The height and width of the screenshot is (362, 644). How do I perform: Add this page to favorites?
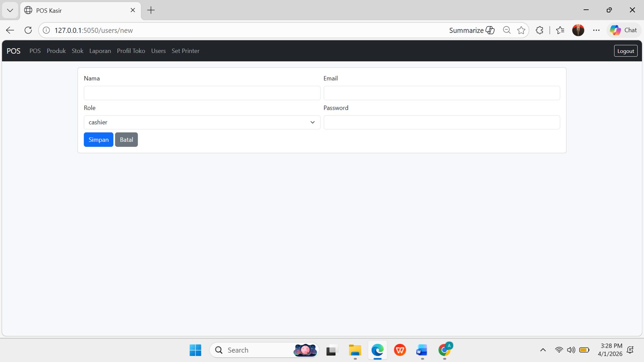click(521, 30)
